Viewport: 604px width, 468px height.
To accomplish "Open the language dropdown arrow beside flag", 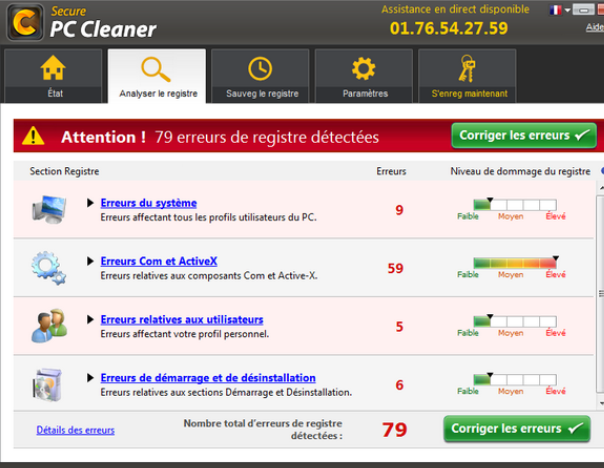I will pos(567,10).
